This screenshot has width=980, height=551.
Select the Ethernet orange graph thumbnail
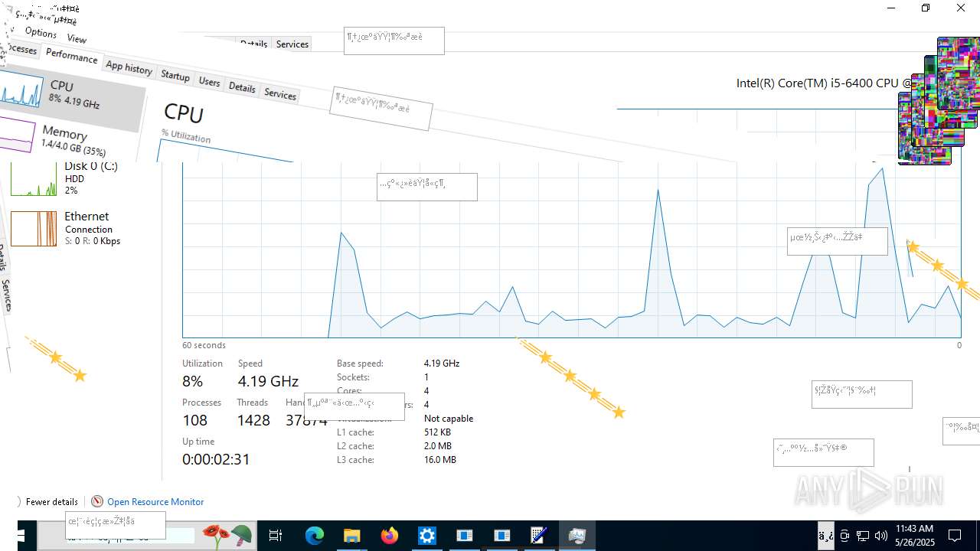[x=34, y=229]
